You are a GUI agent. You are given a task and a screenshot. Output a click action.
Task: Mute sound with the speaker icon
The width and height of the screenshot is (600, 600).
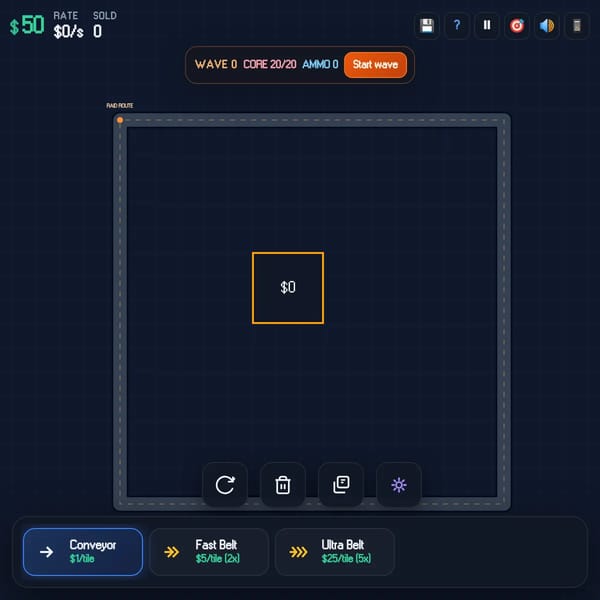pyautogui.click(x=547, y=26)
